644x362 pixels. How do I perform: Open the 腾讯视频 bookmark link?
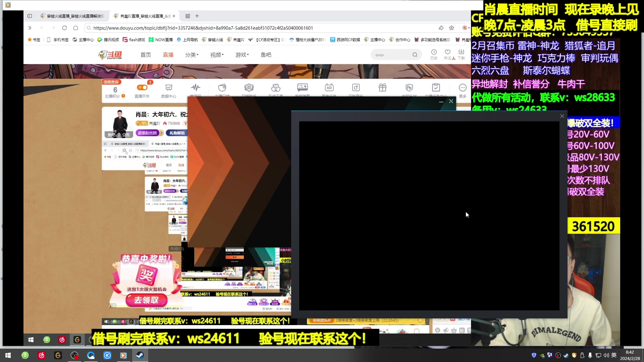[108, 40]
